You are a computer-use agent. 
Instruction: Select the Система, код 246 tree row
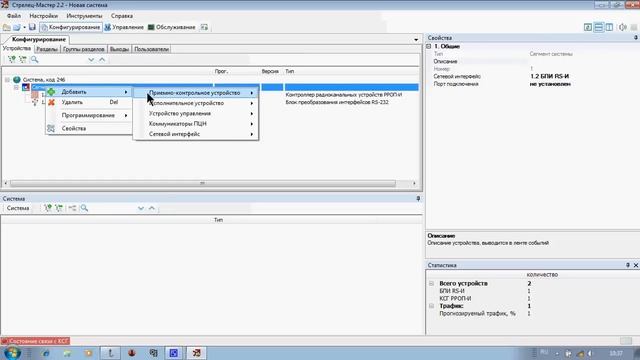tap(44, 80)
